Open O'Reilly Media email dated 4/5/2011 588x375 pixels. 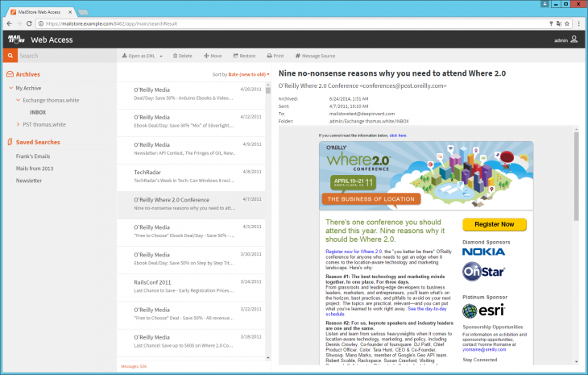(191, 232)
